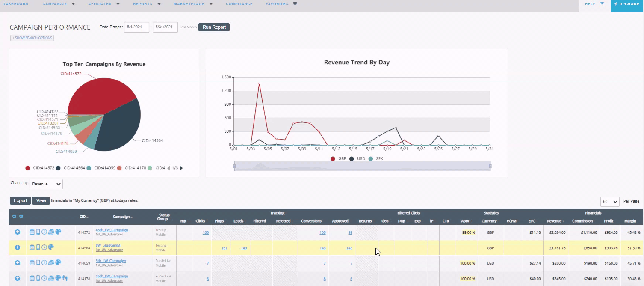Expand row details for 45th_LW_Campaign
Image resolution: width=644 pixels, height=286 pixels.
[18, 232]
